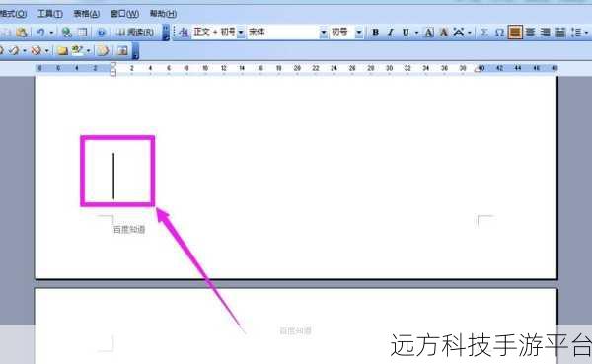Screen dimensions: 592x364
Task: Toggle Underline formatting
Action: pos(406,33)
